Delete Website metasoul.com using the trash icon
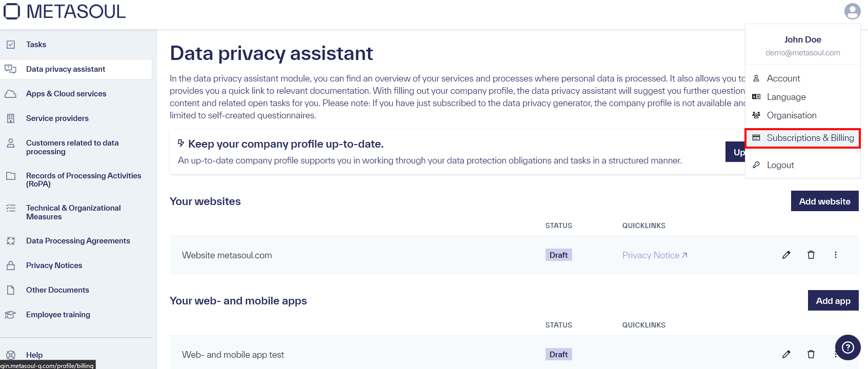Viewport: 868px width, 369px height. [x=811, y=255]
